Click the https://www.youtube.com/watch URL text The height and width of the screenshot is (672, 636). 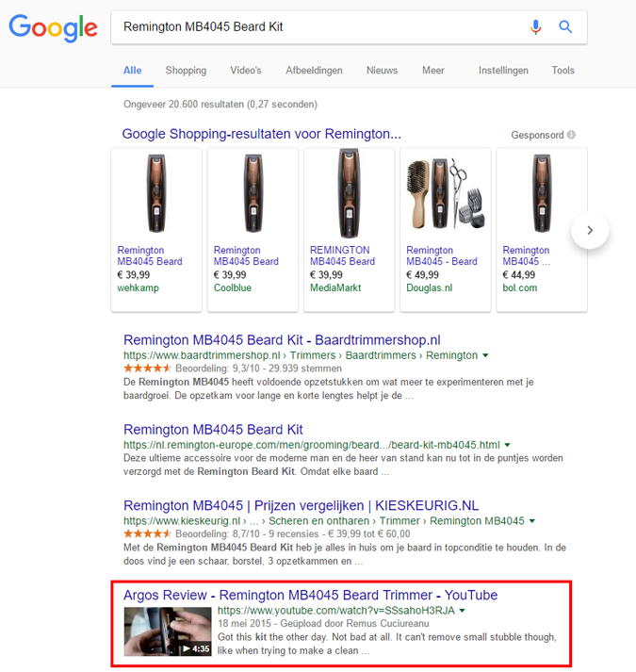[336, 611]
